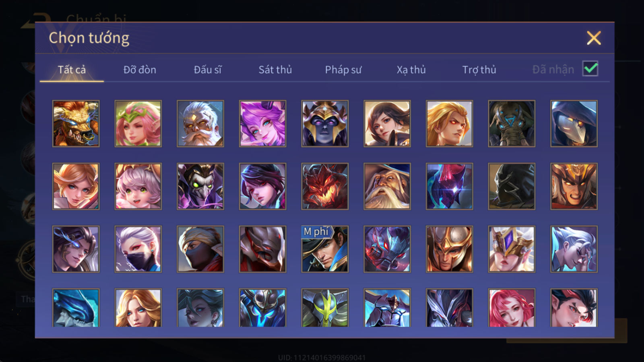Toggle the 'Đã nhận' checkbox
Viewport: 644px width, 362px height.
[590, 69]
